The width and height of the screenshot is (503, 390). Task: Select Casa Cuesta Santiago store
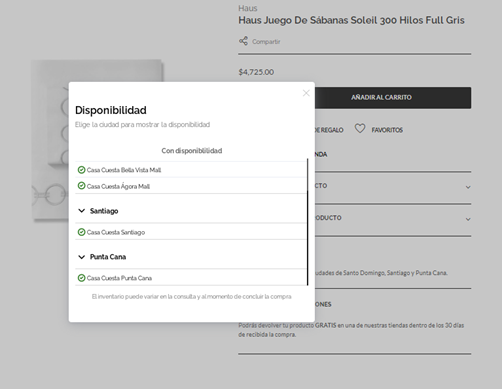pos(191,232)
